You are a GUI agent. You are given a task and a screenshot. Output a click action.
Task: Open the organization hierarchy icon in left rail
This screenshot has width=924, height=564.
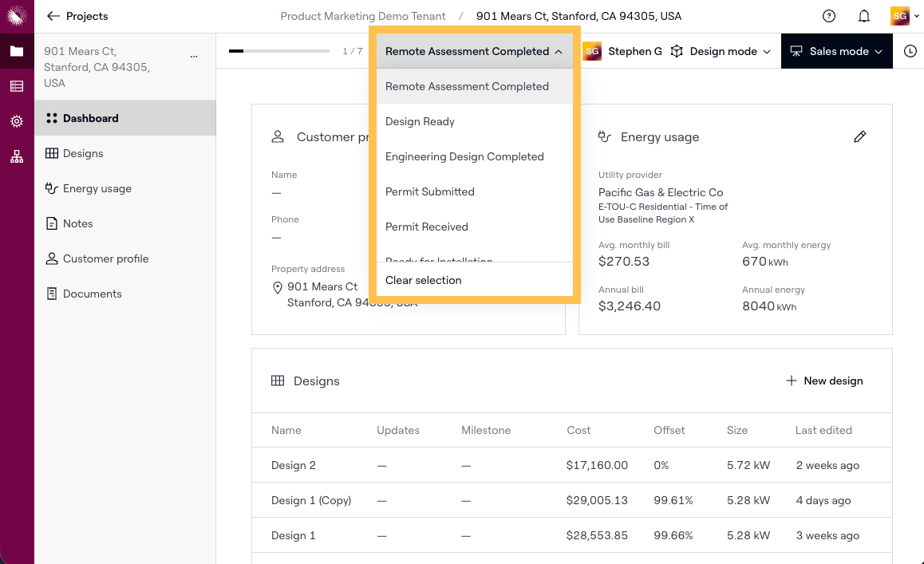(x=17, y=157)
